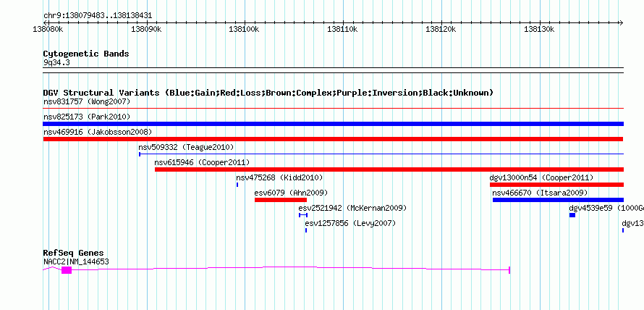
Task: Click the nsv475268 (Kidd2010) small blue marker
Action: pyautogui.click(x=237, y=185)
